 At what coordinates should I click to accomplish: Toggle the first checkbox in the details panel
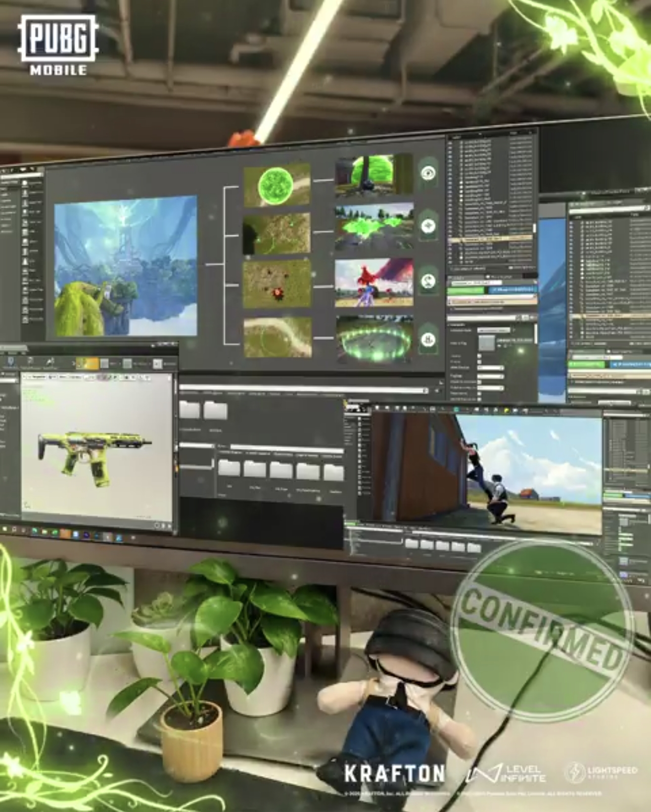(x=479, y=356)
